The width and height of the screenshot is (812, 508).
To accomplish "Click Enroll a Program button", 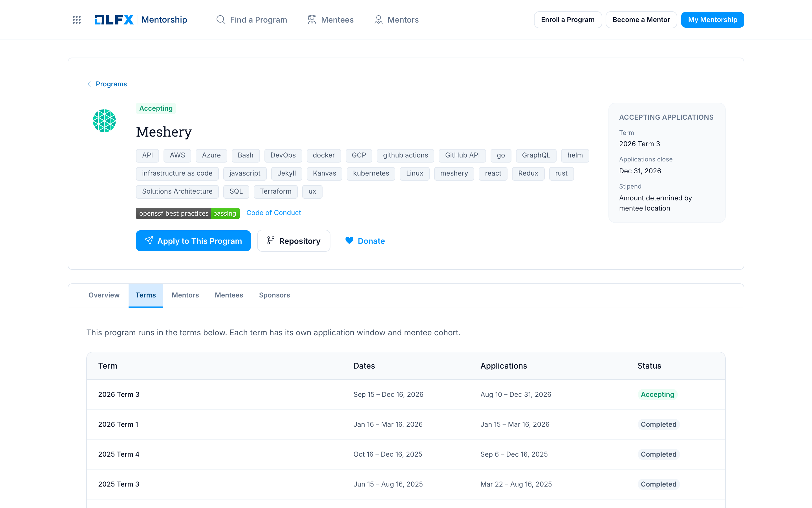I will [x=568, y=20].
